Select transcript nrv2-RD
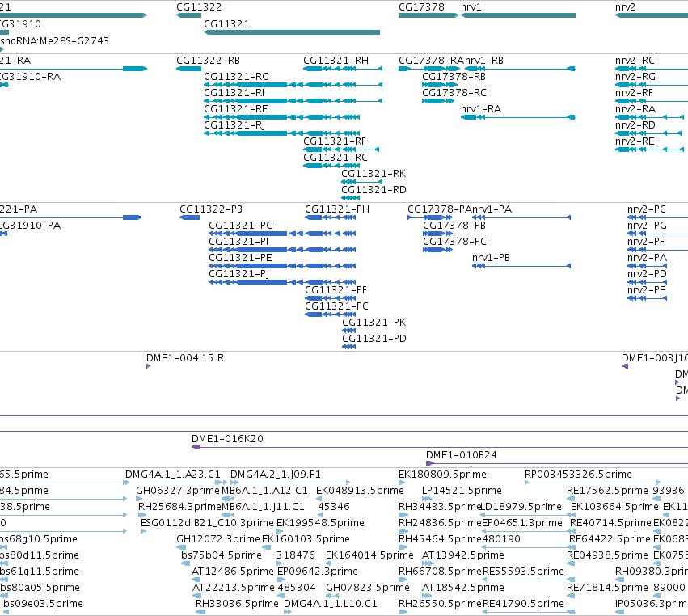This screenshot has height=616, width=688. pos(635,125)
